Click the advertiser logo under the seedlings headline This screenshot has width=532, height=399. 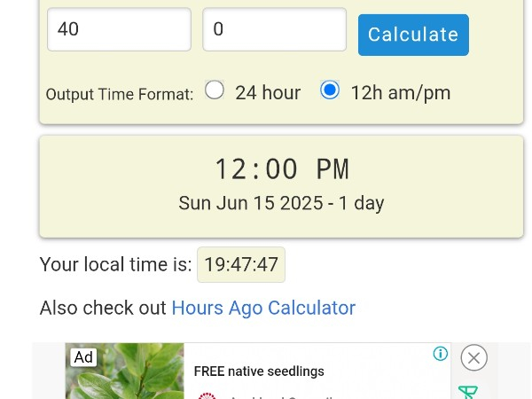click(x=207, y=395)
